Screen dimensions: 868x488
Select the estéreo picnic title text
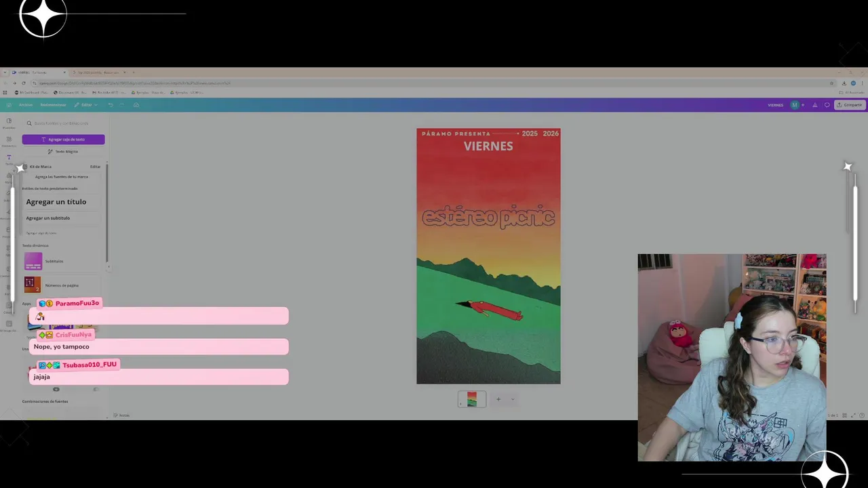[488, 217]
